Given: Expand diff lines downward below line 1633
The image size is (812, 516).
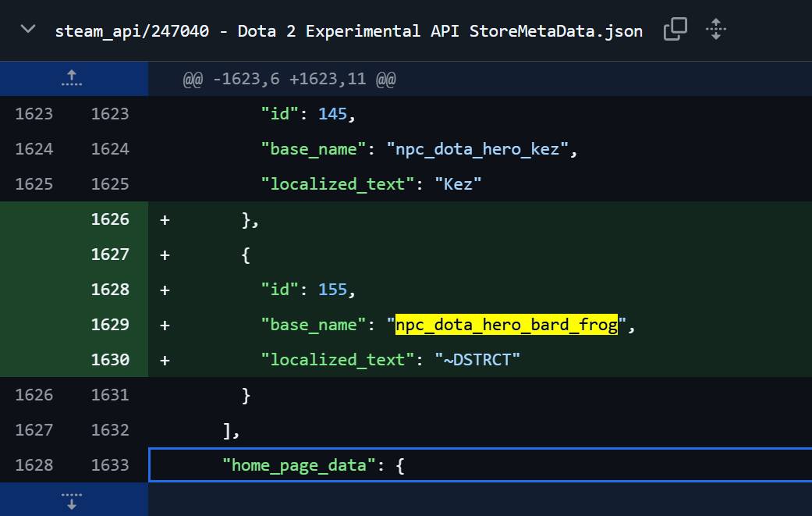Looking at the screenshot, I should [x=72, y=500].
